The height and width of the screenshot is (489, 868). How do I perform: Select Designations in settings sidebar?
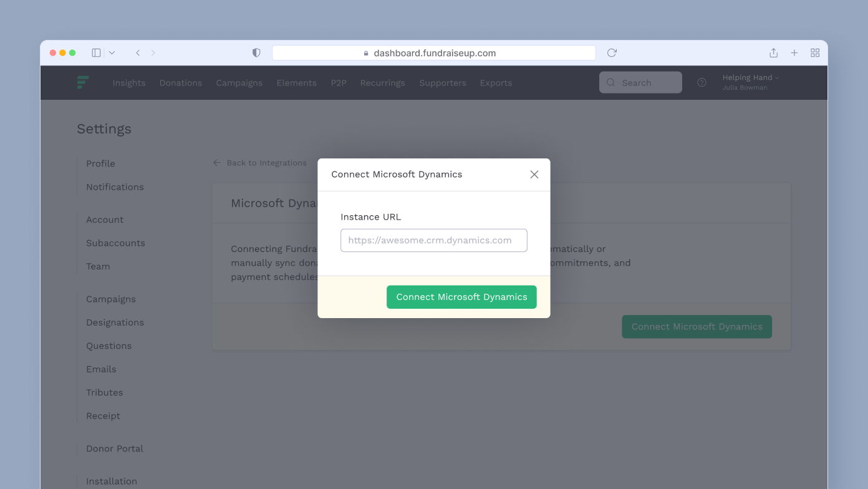115,322
